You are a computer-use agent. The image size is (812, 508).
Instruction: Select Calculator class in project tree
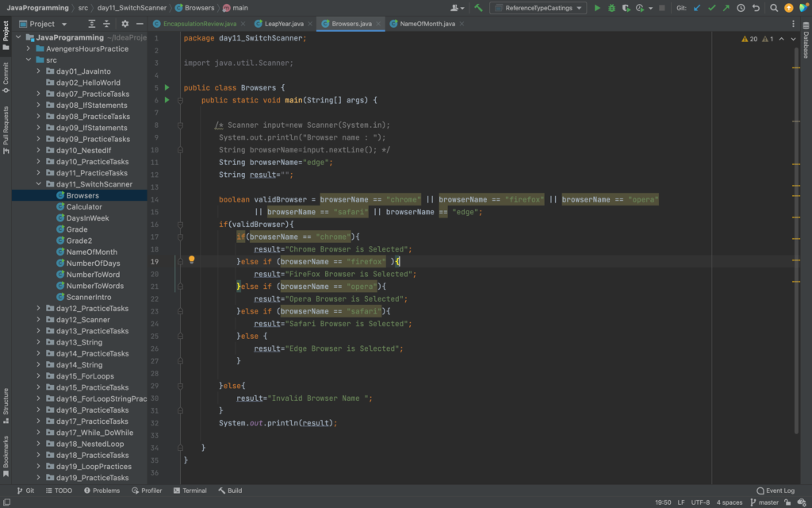coord(84,207)
